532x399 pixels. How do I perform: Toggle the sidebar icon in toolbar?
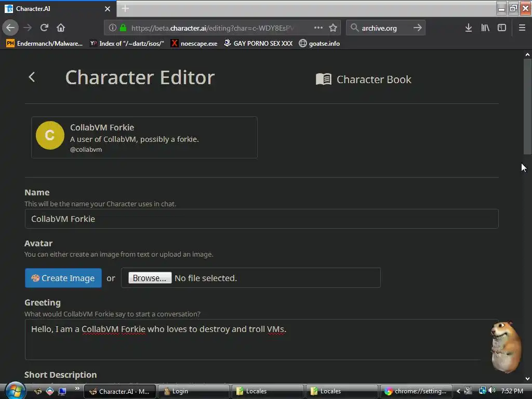click(x=502, y=28)
